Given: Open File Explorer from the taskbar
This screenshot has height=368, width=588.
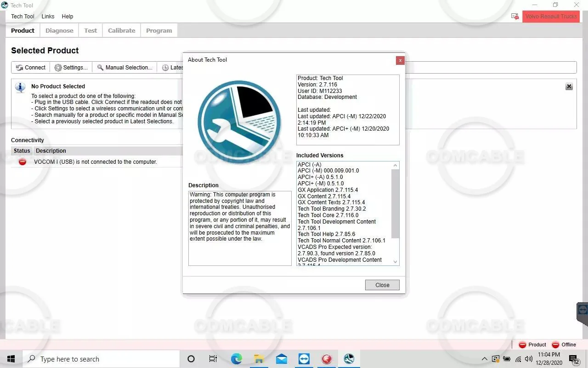Looking at the screenshot, I should click(259, 359).
